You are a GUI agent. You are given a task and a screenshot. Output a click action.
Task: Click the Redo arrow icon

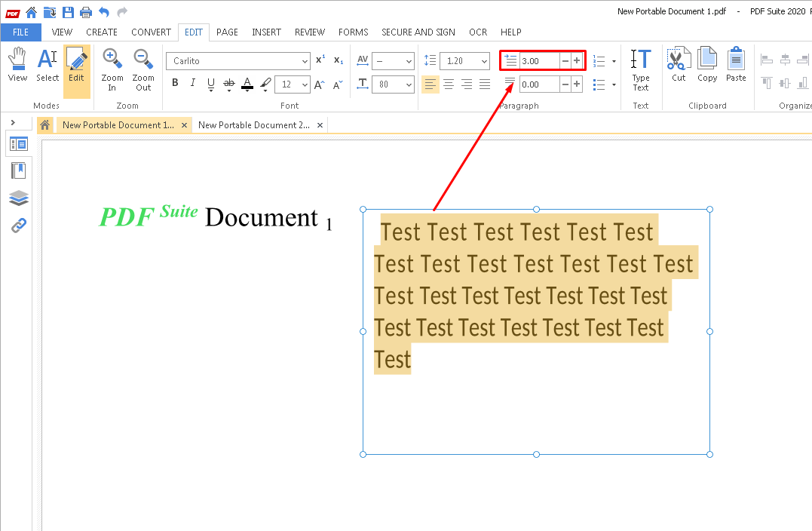[x=122, y=12]
